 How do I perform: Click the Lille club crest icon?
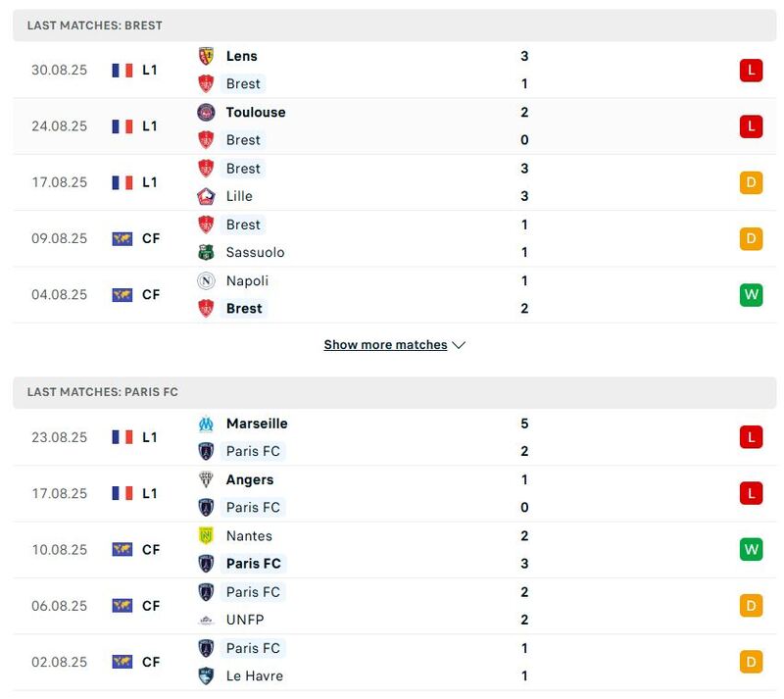206,196
